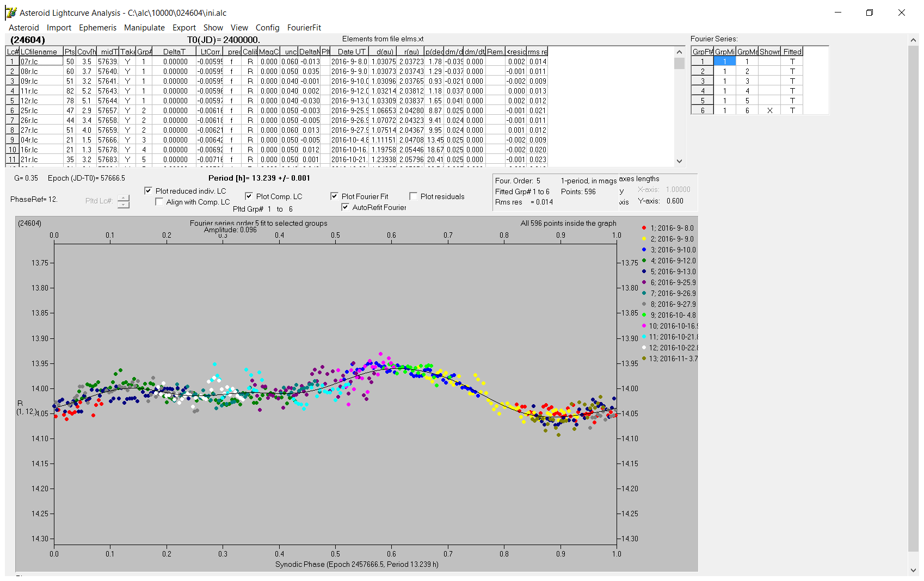Click the d(au) column header

(x=384, y=52)
